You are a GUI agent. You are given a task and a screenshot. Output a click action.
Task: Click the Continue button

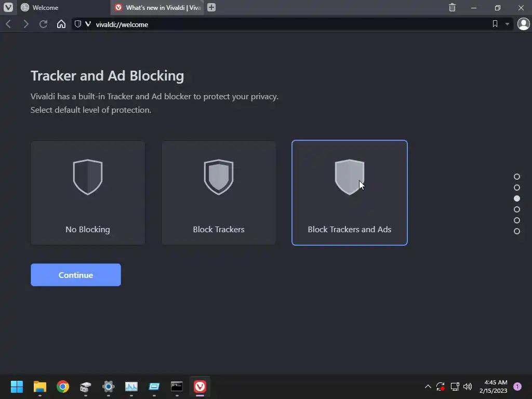pyautogui.click(x=76, y=275)
